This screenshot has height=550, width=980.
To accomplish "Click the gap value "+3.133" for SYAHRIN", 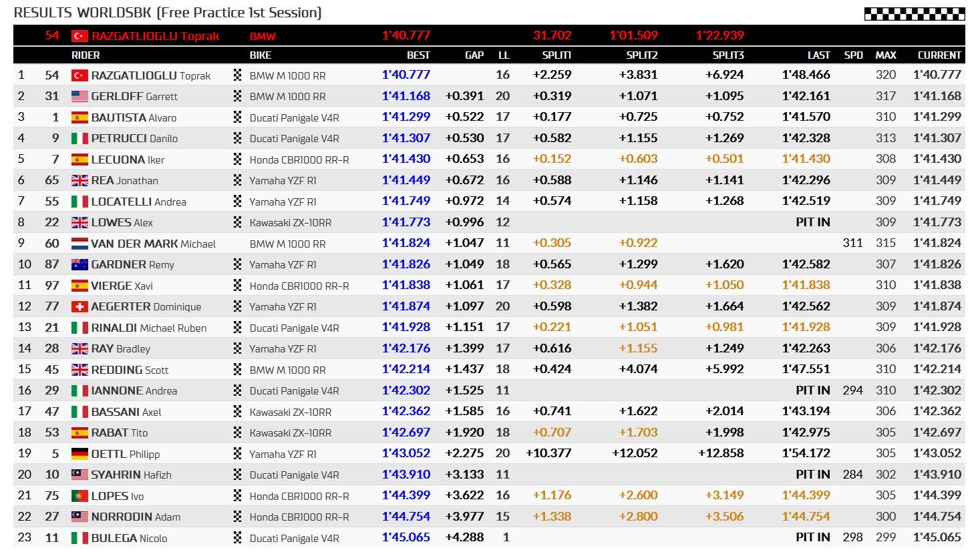I will pos(464,475).
